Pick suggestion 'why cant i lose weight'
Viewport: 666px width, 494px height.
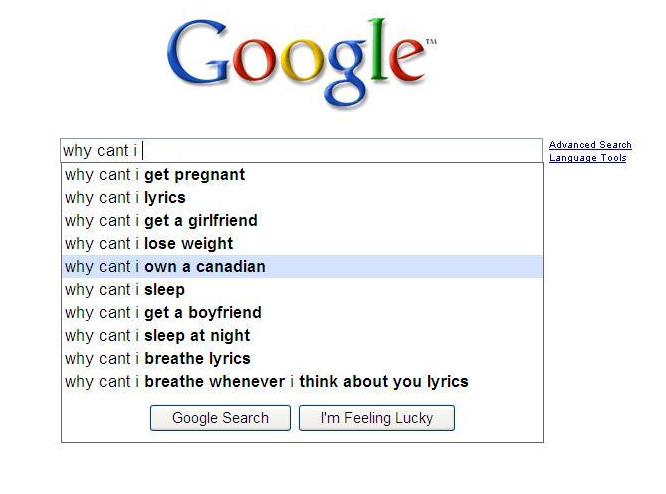tap(302, 243)
